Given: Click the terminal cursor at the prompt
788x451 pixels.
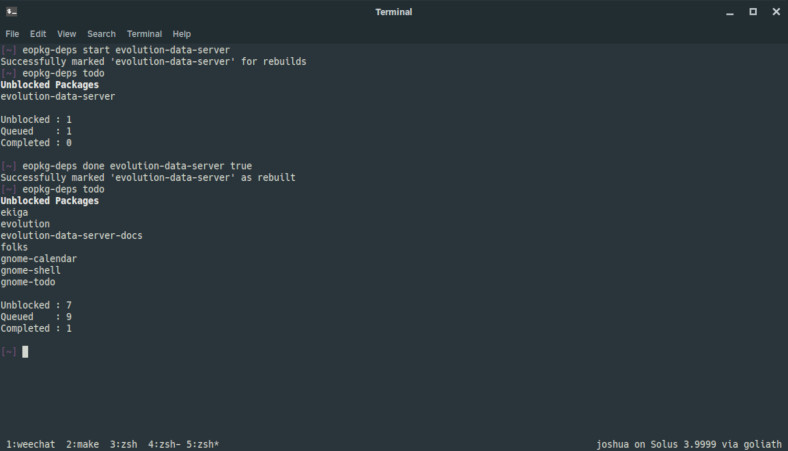Looking at the screenshot, I should [x=25, y=352].
